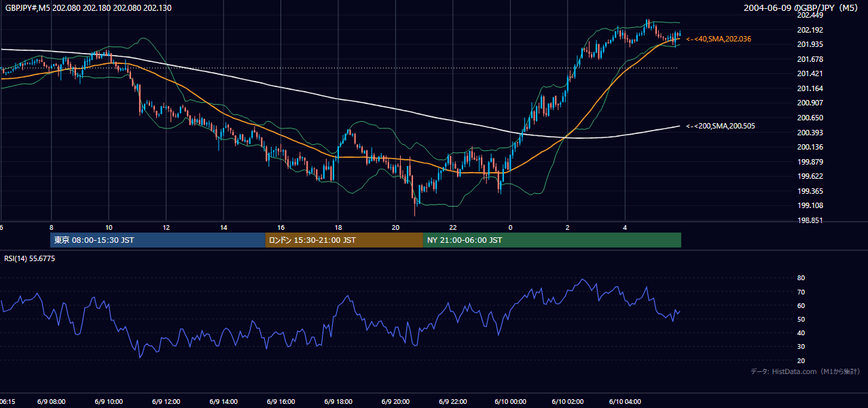Click hour 8 on the price chart time axis
This screenshot has width=868, height=408.
52,227
